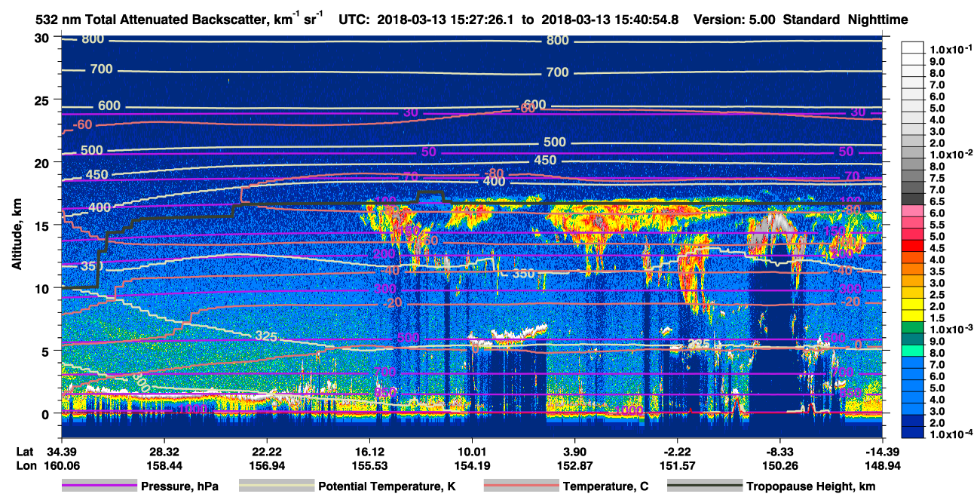Click the dark Tropopause Height legend line sample

pyautogui.click(x=705, y=486)
